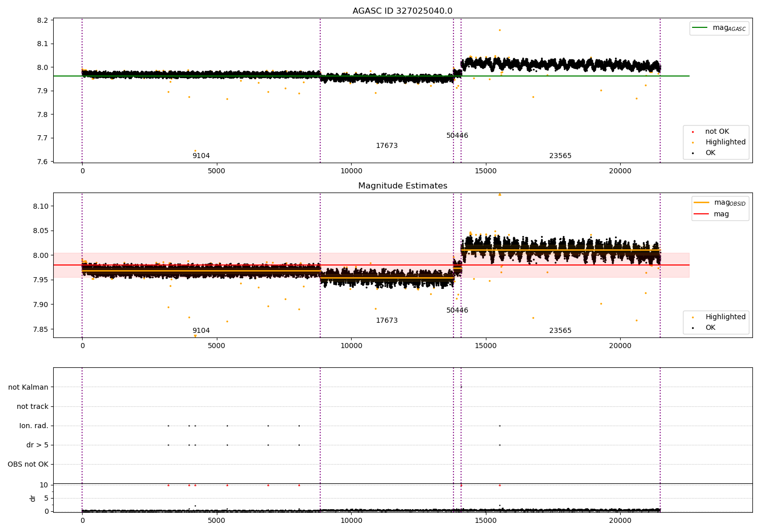The width and height of the screenshot is (760, 532).
Task: Click the 8.1 y-axis tick label
Action: tap(43, 44)
